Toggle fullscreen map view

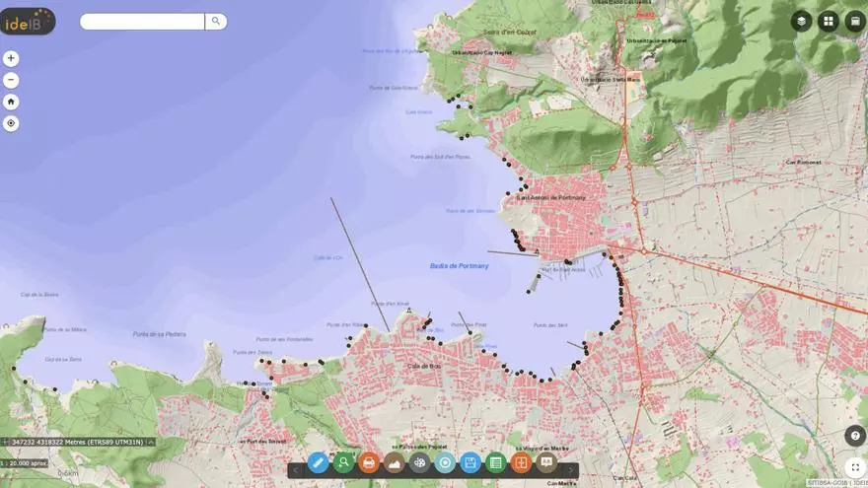pos(854,468)
